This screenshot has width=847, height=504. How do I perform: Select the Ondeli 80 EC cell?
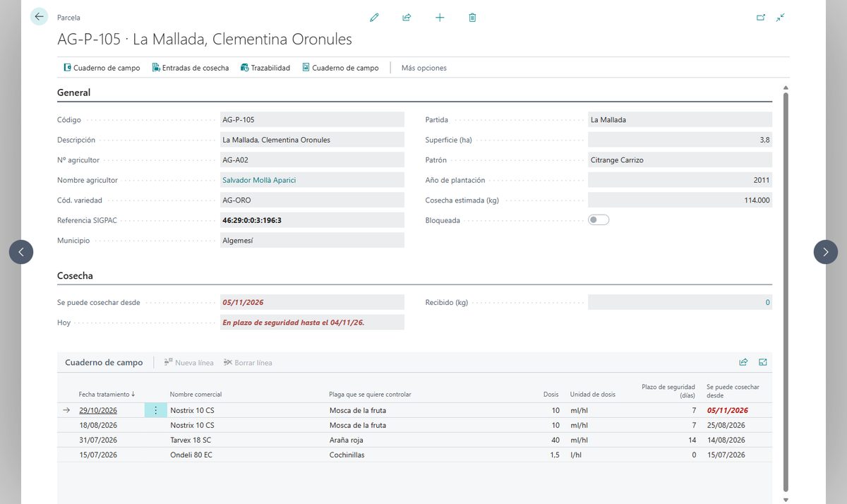click(191, 455)
